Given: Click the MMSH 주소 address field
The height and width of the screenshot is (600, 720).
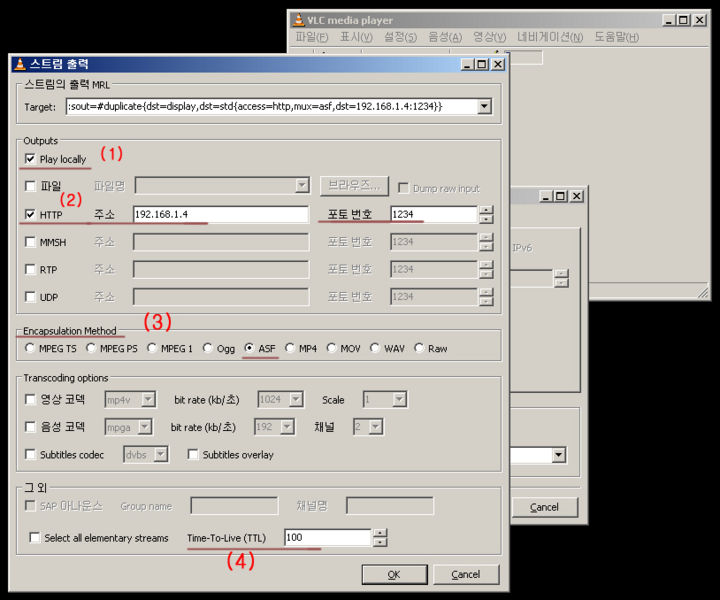Looking at the screenshot, I should coord(221,242).
